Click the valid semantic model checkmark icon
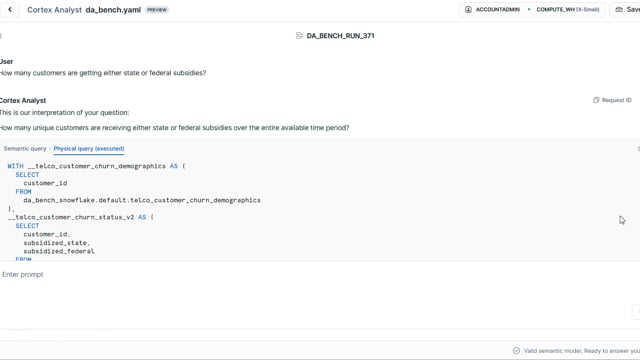 (x=516, y=351)
